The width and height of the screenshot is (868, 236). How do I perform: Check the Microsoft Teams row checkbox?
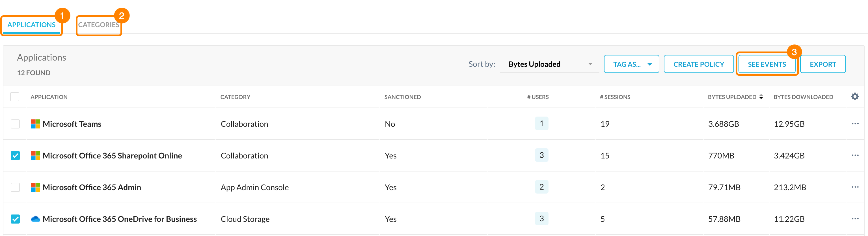(x=15, y=124)
